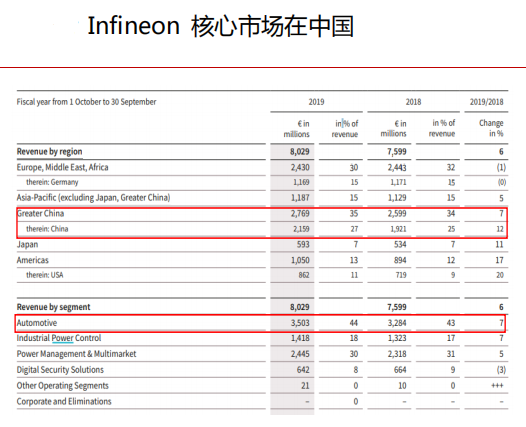The height and width of the screenshot is (427, 526).
Task: Select USA 2018 revenue value '719'
Action: [x=401, y=275]
